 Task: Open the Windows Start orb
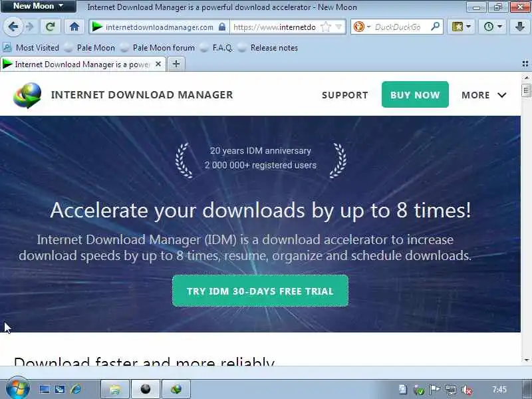pos(18,388)
